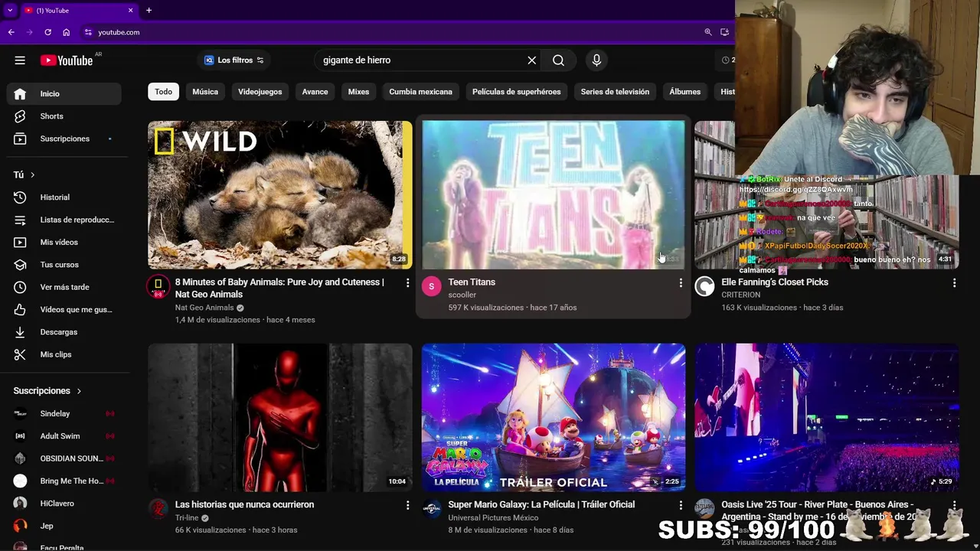
Task: Go back with the browser back arrow
Action: pyautogui.click(x=11, y=32)
